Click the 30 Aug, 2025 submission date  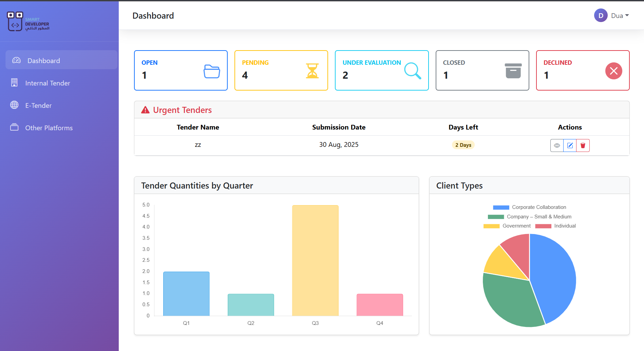pyautogui.click(x=339, y=144)
